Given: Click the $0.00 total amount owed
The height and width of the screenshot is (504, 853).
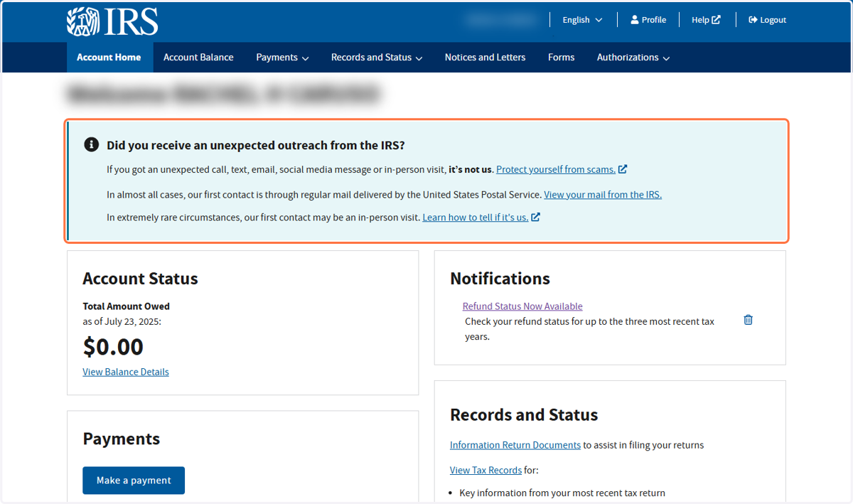Looking at the screenshot, I should (113, 347).
